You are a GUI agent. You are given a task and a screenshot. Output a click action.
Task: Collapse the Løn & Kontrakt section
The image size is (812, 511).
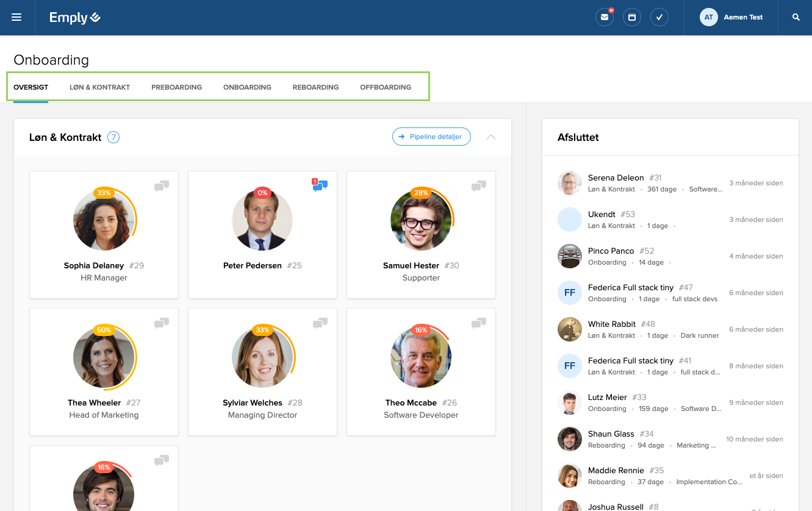(491, 137)
